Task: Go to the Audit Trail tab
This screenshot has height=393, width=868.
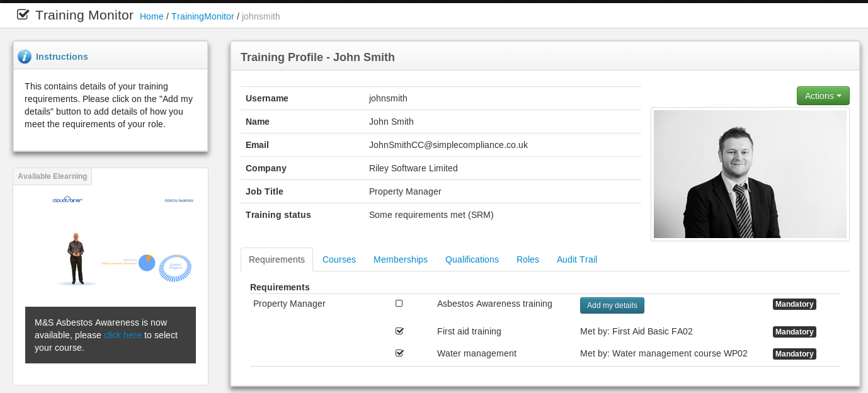Action: tap(576, 259)
